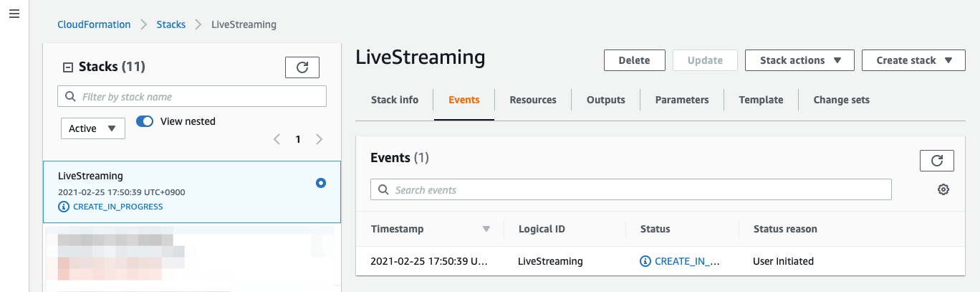
Task: Switch to the Outputs tab
Action: coord(606,100)
